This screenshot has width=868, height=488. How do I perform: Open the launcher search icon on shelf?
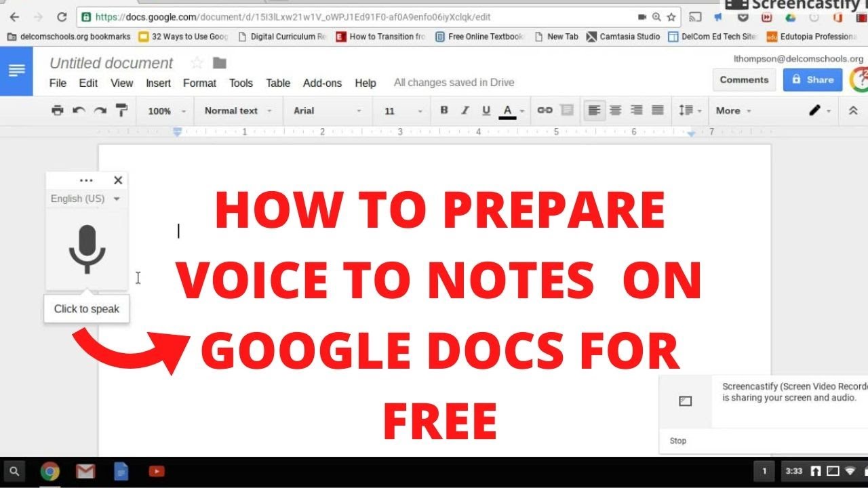coord(14,471)
